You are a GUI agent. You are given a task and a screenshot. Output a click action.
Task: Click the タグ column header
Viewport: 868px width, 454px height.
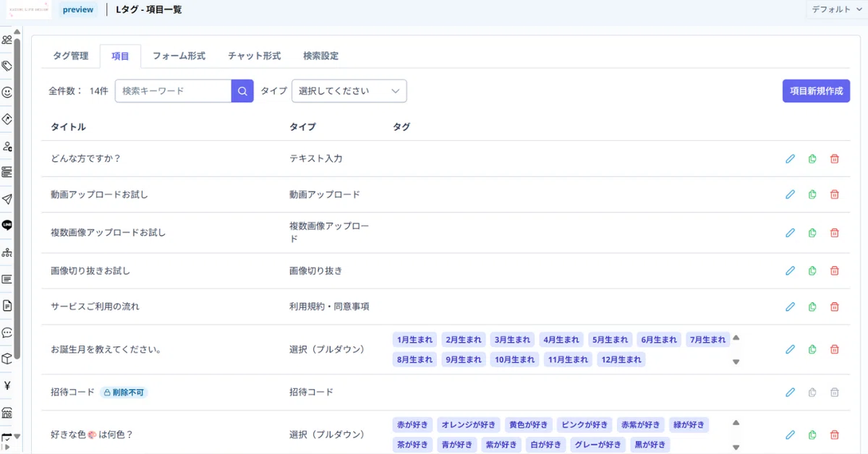[401, 127]
